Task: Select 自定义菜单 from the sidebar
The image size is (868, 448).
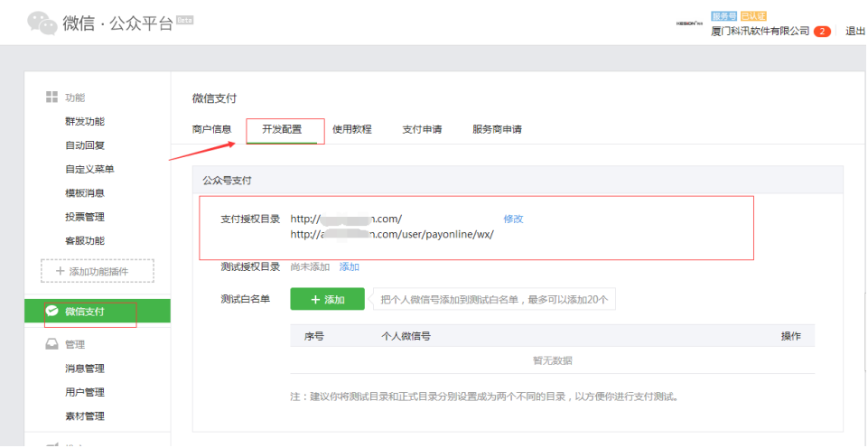Action: coord(89,169)
